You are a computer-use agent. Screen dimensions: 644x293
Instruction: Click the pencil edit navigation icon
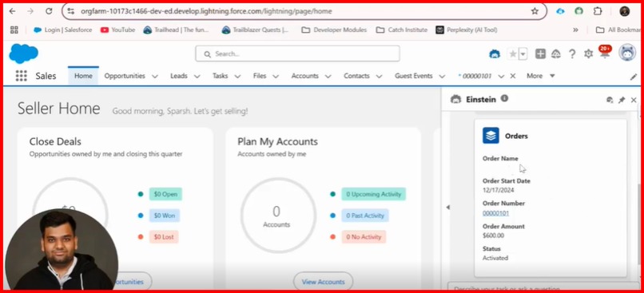[634, 77]
